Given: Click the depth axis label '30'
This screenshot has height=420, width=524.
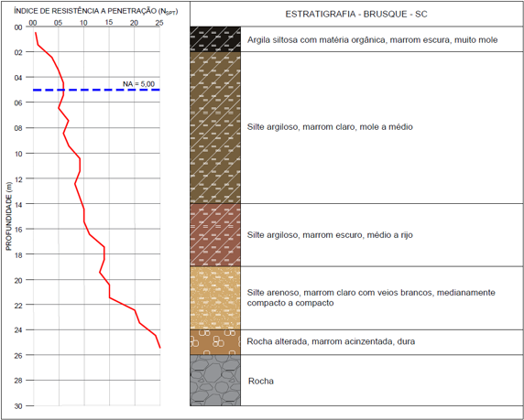Looking at the screenshot, I should (x=18, y=406).
